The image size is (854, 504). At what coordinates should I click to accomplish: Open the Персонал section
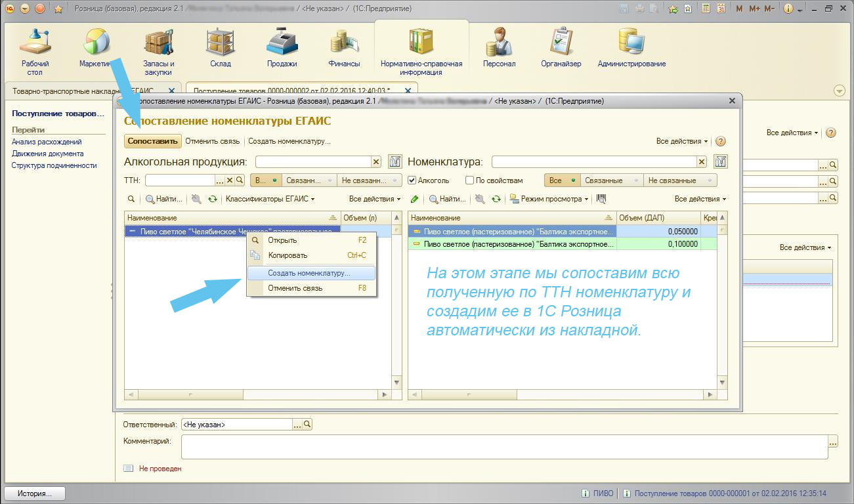tap(499, 47)
